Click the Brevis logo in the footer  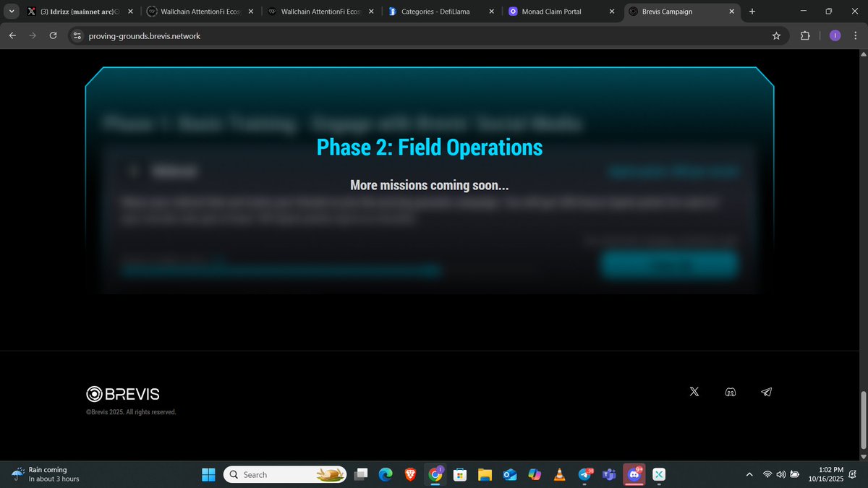[123, 394]
